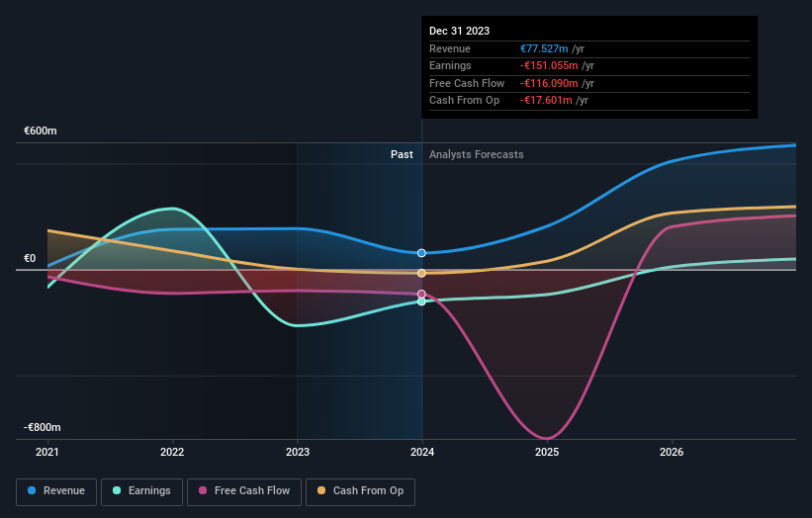Click the 2024 x-axis label
The image size is (812, 518).
pos(422,453)
